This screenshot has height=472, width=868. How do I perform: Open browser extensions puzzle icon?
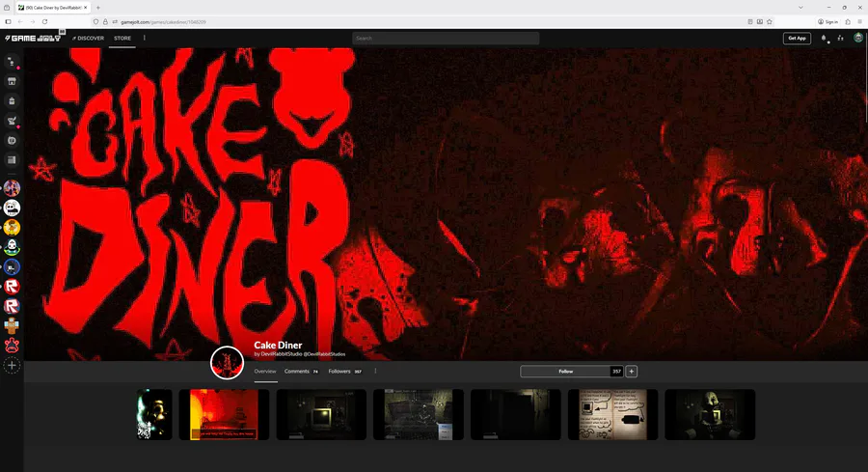click(848, 21)
